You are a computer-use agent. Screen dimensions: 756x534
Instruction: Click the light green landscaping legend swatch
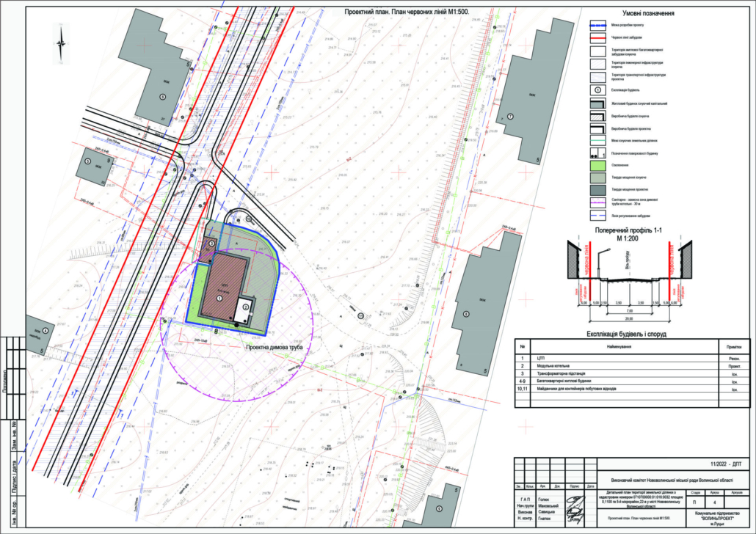pos(597,166)
